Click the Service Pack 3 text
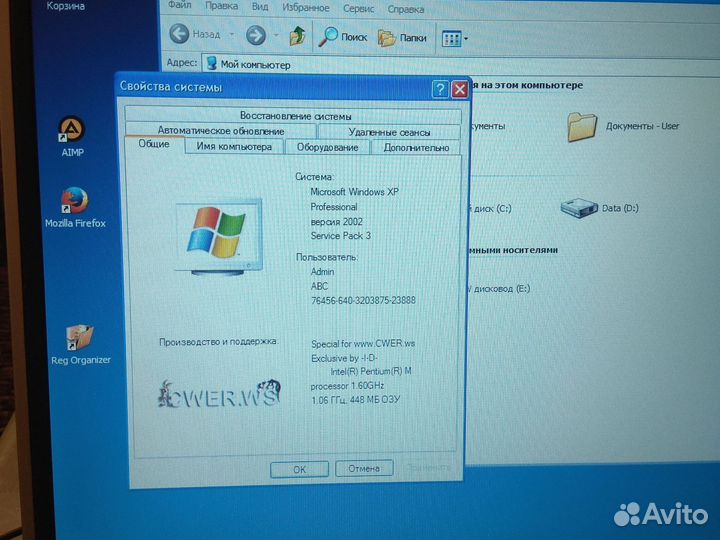This screenshot has height=540, width=720. click(340, 236)
